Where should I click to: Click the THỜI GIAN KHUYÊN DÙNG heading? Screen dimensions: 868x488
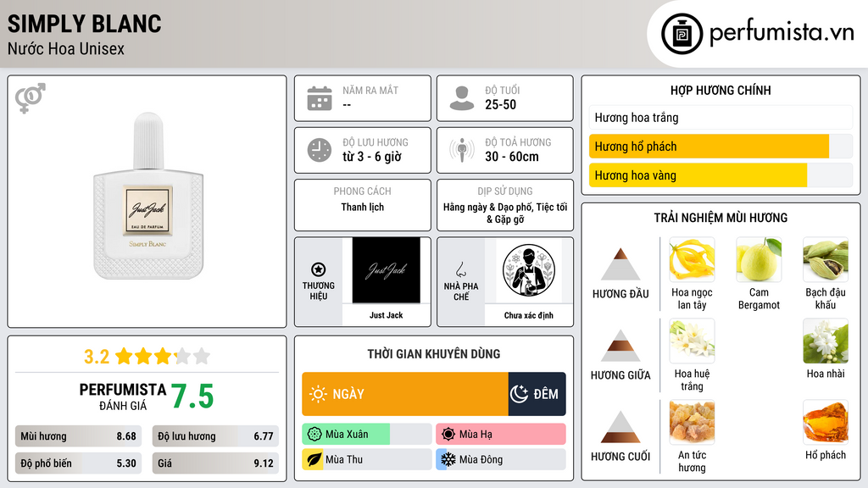point(434,354)
